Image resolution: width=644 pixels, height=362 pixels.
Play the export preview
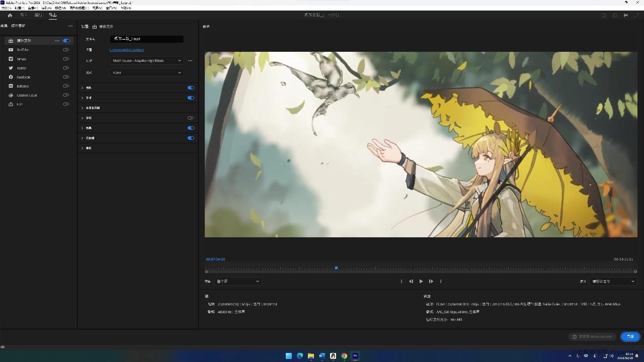[x=421, y=282]
